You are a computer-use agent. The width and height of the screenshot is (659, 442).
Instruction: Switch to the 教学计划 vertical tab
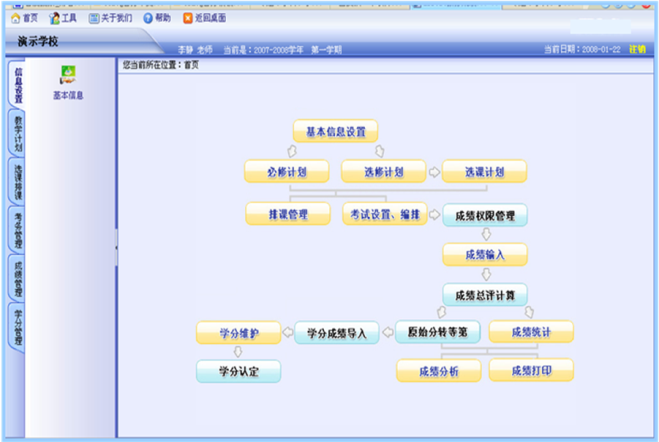pos(18,134)
